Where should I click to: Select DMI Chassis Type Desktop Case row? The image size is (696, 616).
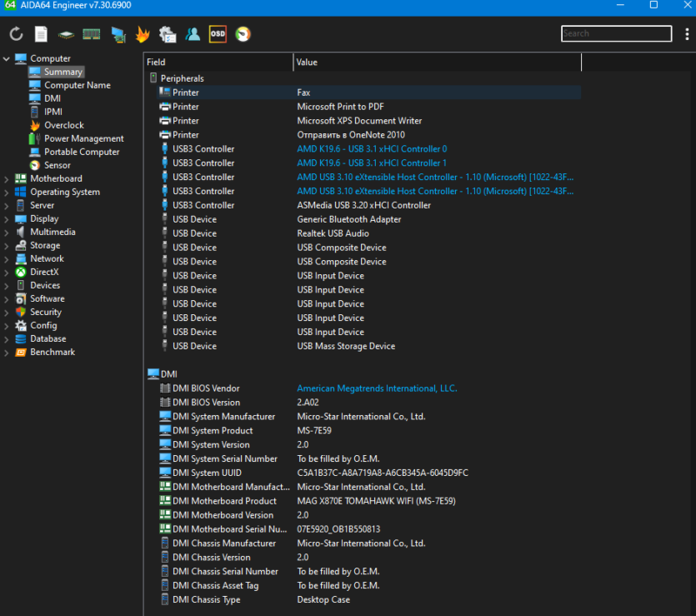(369, 600)
